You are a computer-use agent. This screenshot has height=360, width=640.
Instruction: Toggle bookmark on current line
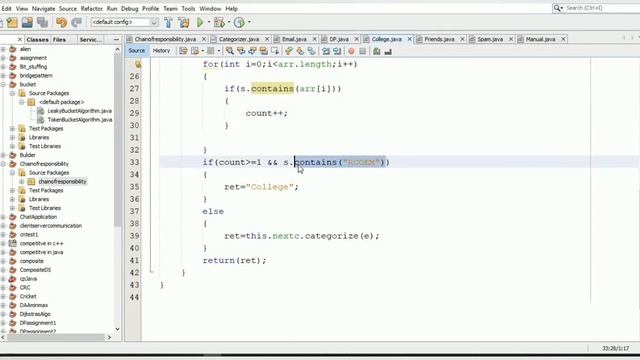pyautogui.click(x=311, y=51)
